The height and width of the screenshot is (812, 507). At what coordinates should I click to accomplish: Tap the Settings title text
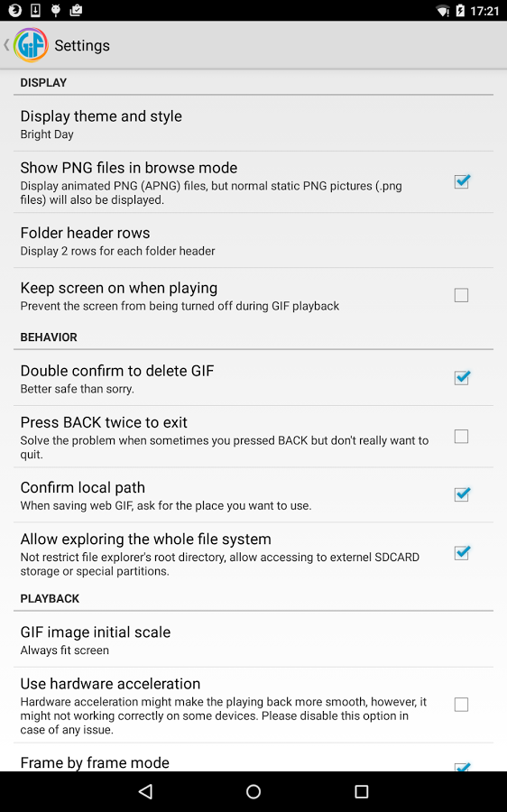coord(82,46)
